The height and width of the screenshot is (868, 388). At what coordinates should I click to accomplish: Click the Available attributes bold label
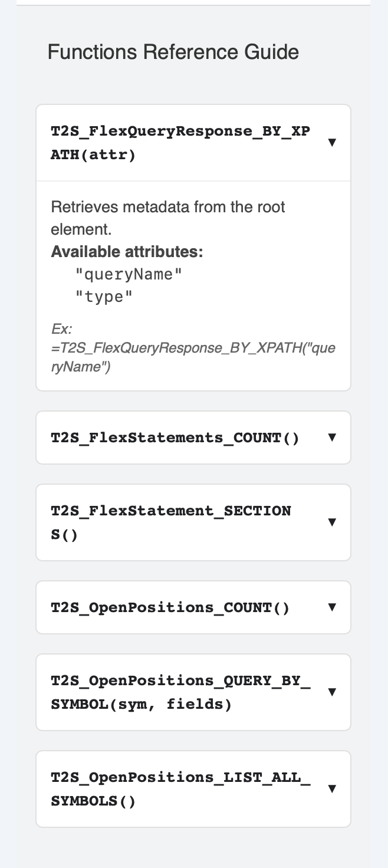[127, 252]
